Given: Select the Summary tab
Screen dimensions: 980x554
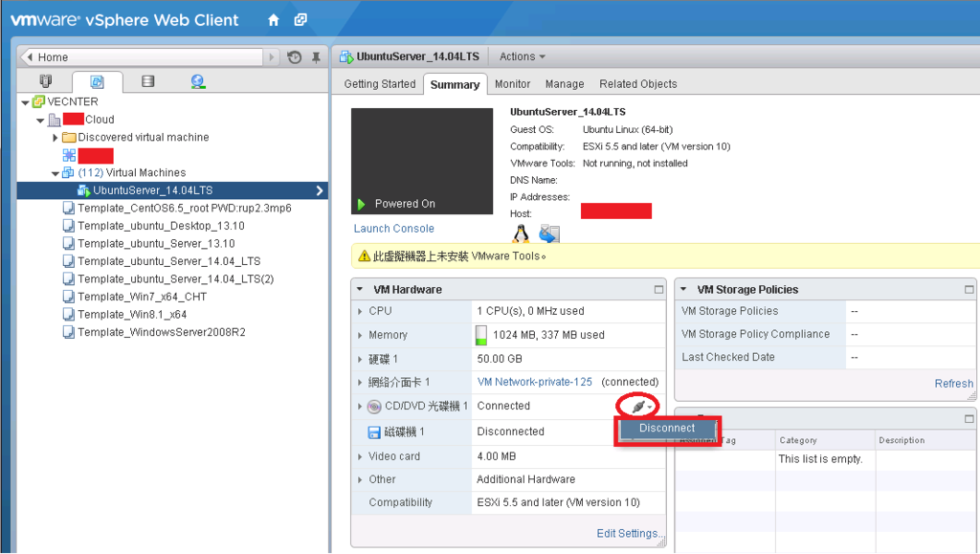Looking at the screenshot, I should (x=455, y=85).
